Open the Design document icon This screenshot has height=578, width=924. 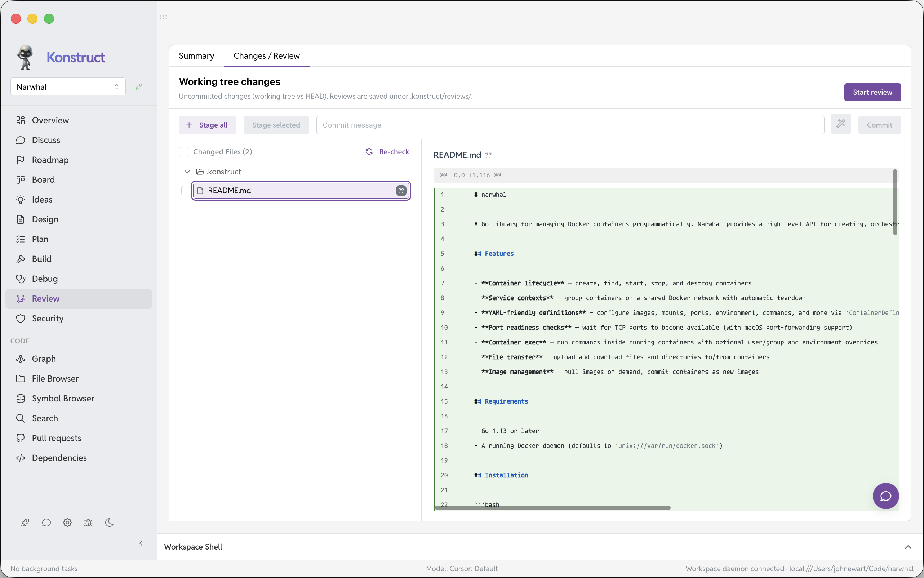(21, 219)
